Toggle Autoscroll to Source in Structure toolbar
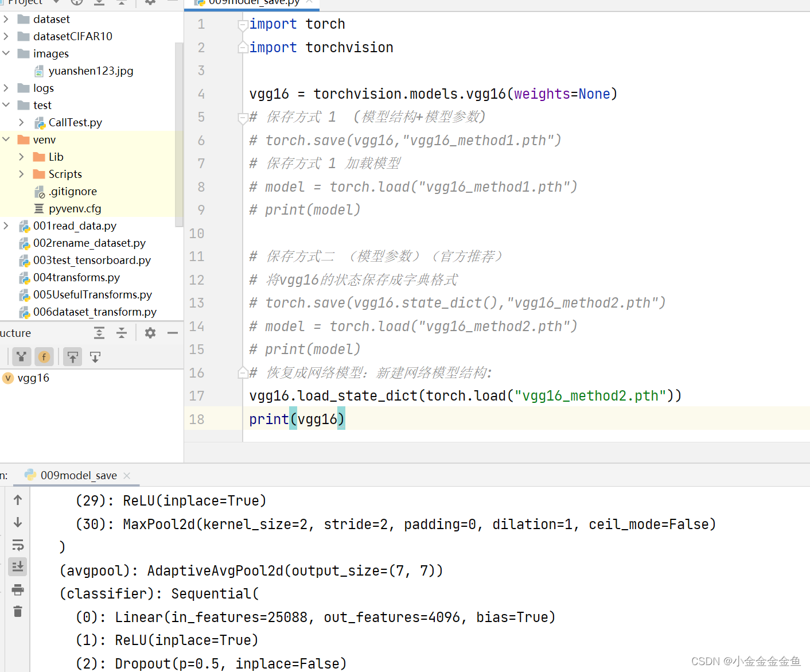 tap(73, 357)
